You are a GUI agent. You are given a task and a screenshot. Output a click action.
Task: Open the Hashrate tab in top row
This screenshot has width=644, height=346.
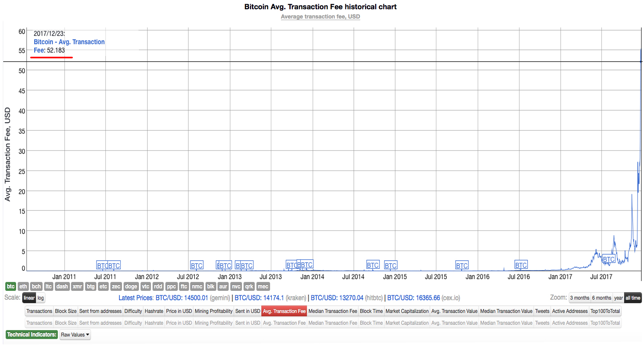(154, 311)
